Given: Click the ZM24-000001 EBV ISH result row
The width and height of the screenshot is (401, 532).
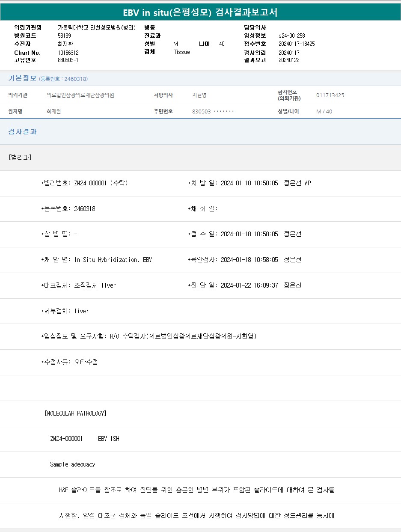Looking at the screenshot, I should click(85, 439).
